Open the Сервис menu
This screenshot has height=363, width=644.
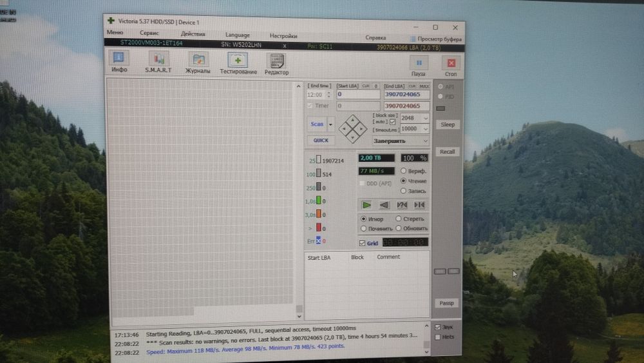[149, 33]
